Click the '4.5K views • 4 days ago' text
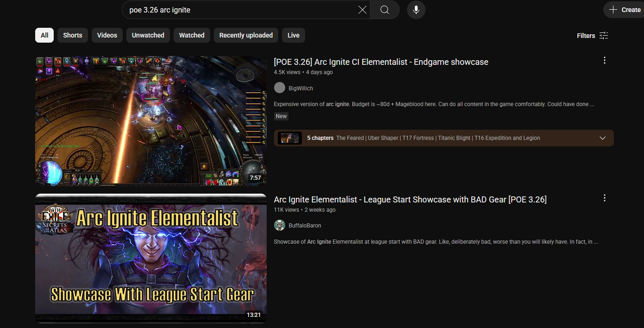644x328 pixels. [x=303, y=72]
